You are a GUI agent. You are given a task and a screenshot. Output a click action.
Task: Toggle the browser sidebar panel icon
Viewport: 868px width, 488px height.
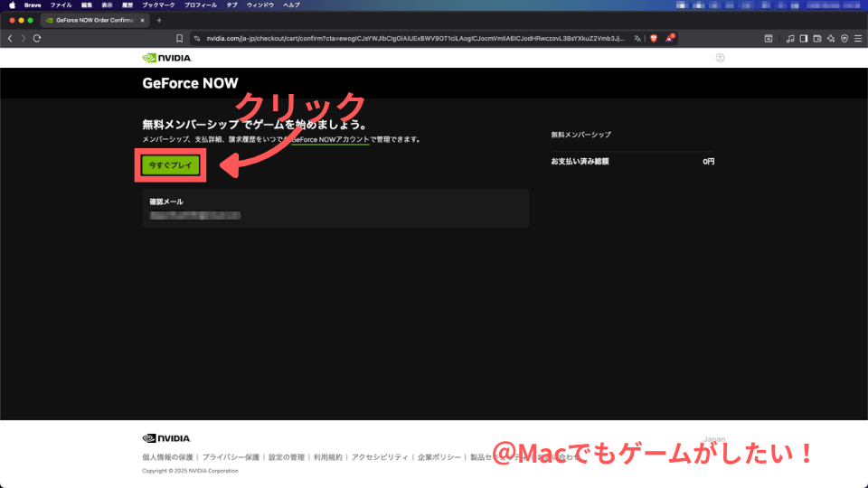[804, 38]
